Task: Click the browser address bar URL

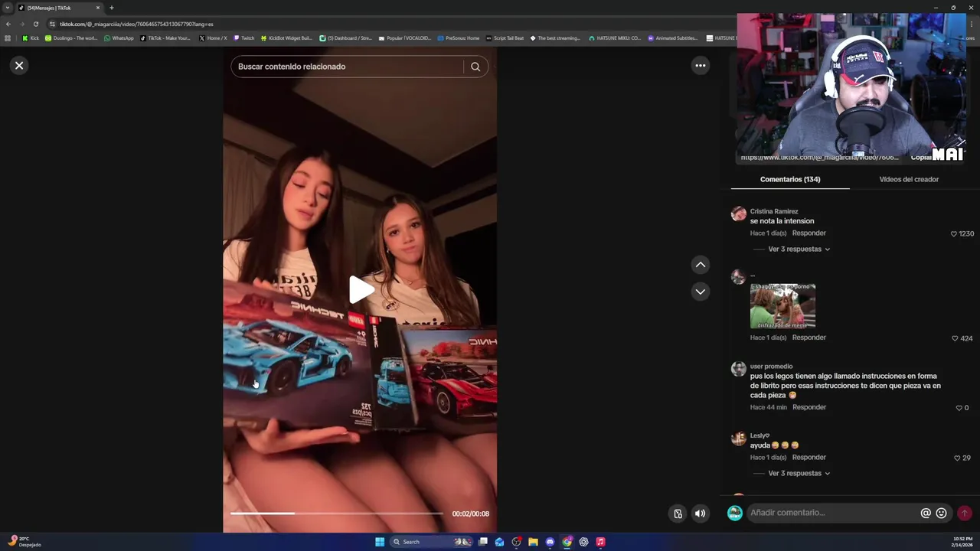Action: pos(136,24)
